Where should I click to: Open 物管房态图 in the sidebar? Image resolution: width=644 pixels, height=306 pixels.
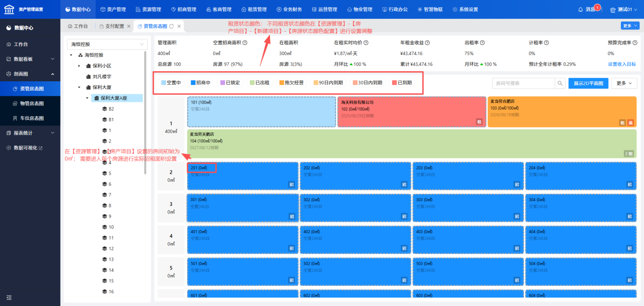(30, 103)
